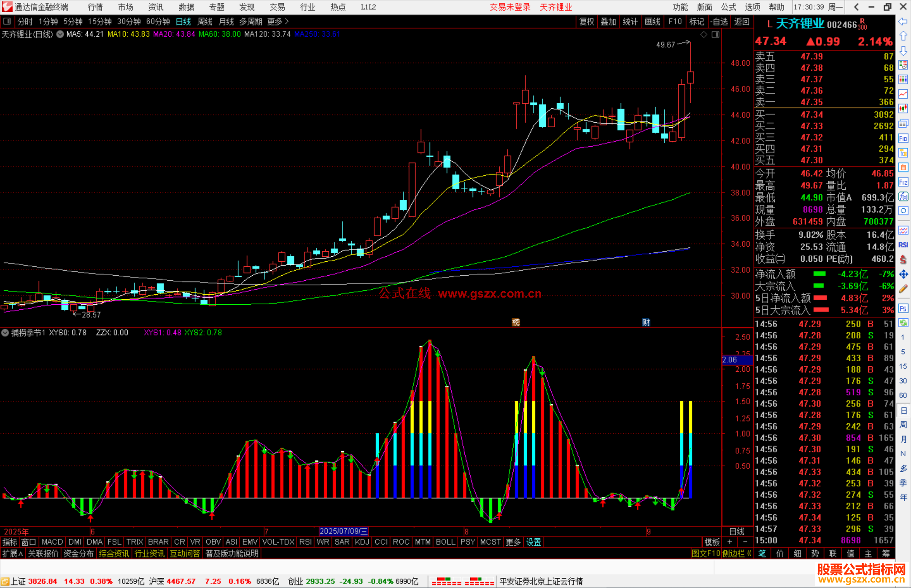
Task: Click the F10 info icon in sidebar
Action: tap(903, 138)
